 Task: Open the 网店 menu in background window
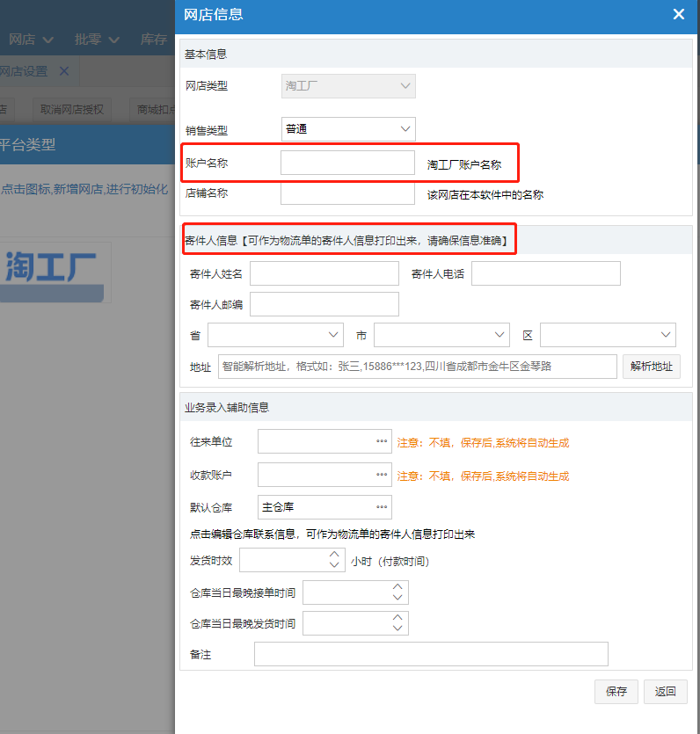coord(31,40)
